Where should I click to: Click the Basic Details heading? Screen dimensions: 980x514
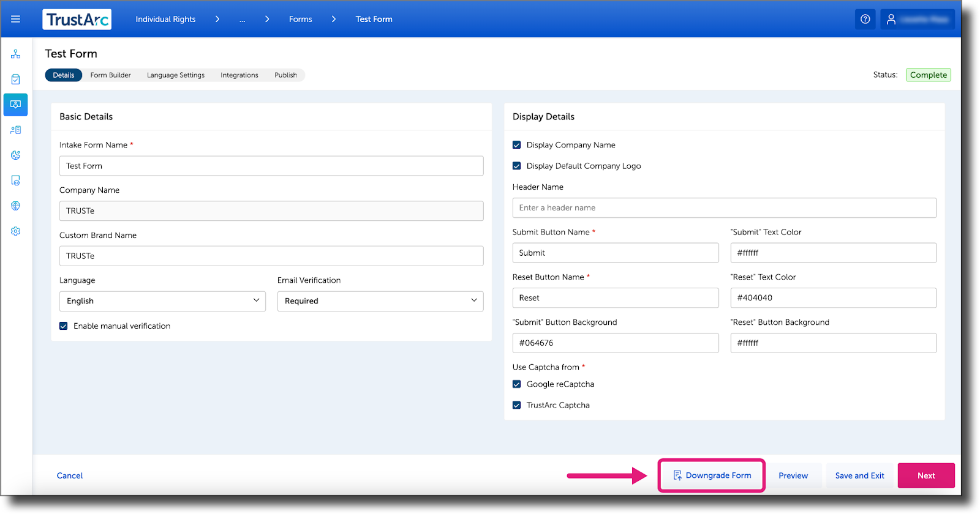[x=86, y=117]
